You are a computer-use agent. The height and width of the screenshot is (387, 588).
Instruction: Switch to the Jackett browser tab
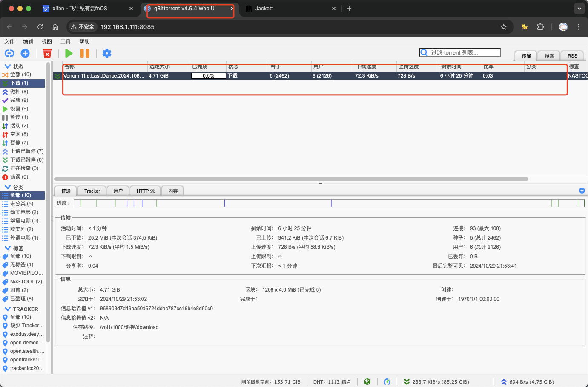[x=264, y=9]
